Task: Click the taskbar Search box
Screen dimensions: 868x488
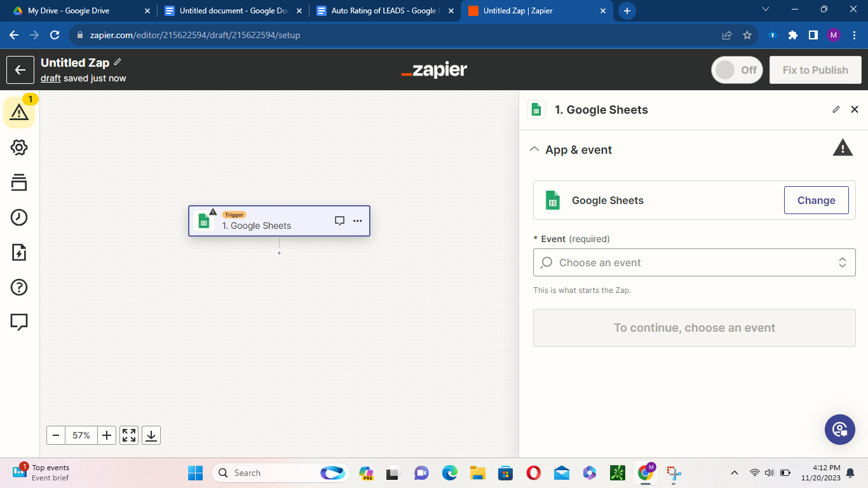Action: pos(281,473)
